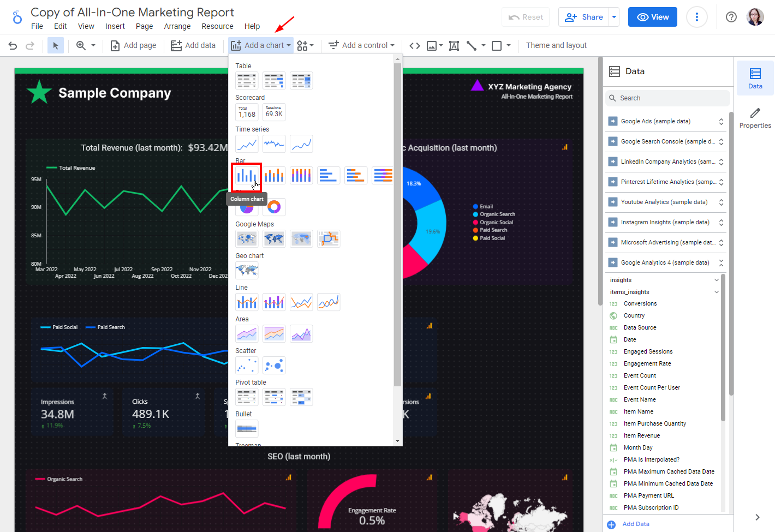Select the heatmap Pivot table icon
The width and height of the screenshot is (775, 532).
[x=301, y=397]
